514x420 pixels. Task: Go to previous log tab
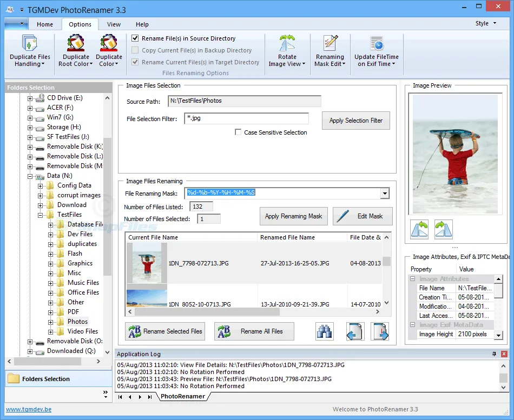(x=130, y=397)
